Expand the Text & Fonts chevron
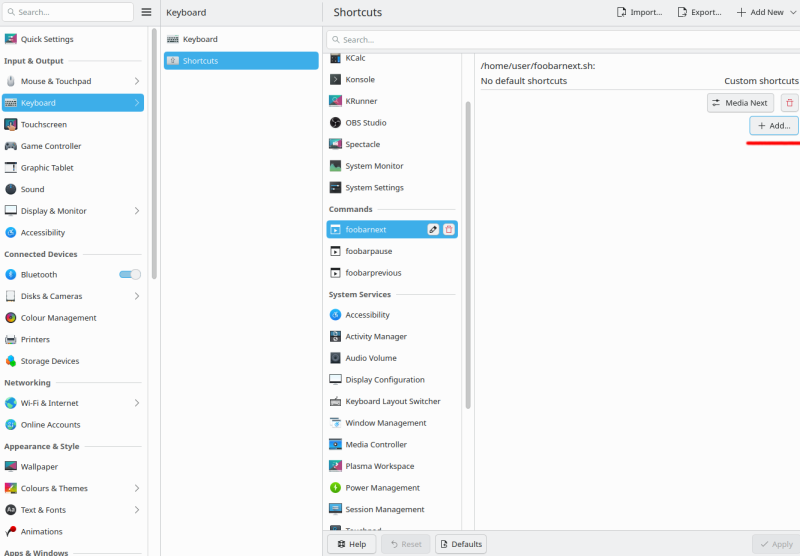The image size is (800, 556). click(x=137, y=510)
